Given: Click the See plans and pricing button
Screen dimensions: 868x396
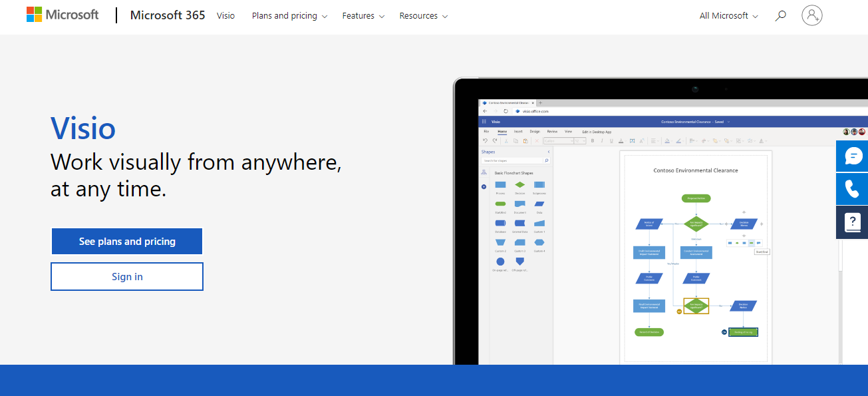Looking at the screenshot, I should [x=127, y=241].
